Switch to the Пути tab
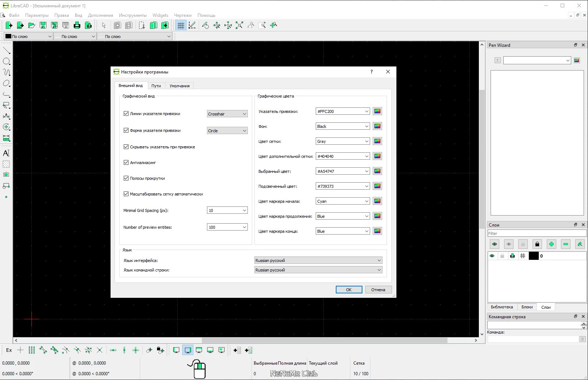The height and width of the screenshot is (380, 588). (156, 86)
